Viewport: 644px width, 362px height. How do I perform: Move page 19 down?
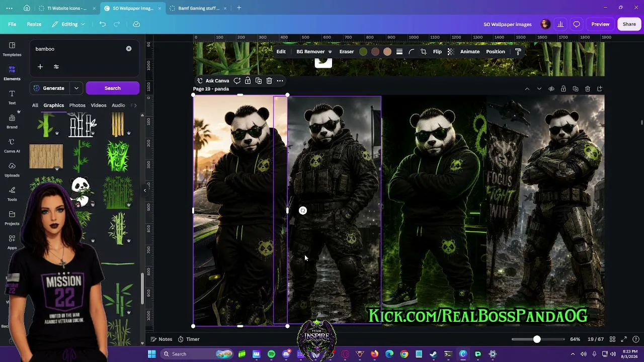(539, 89)
